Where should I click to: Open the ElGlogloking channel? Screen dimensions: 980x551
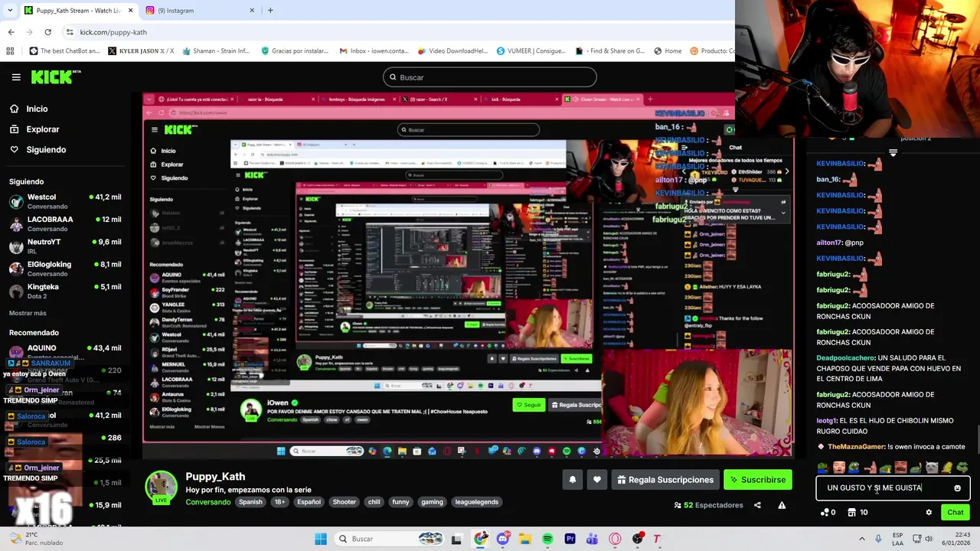click(x=65, y=269)
